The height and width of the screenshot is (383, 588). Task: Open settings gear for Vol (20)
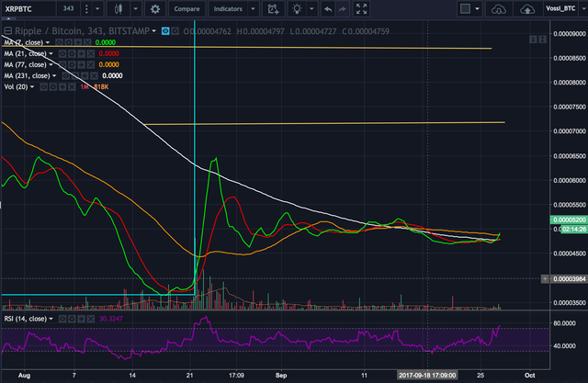[x=53, y=87]
